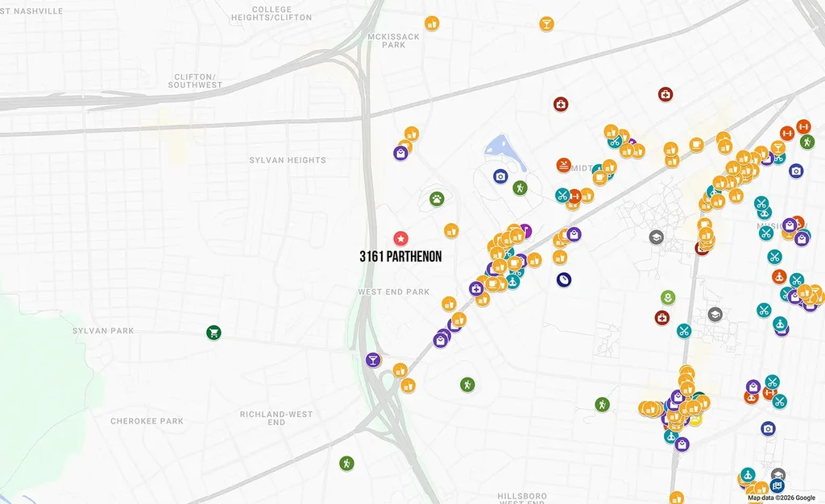Screen dimensions: 825x504
Task: Select the blue camera marker below the right-edge hiker
Action: pyautogui.click(x=796, y=171)
